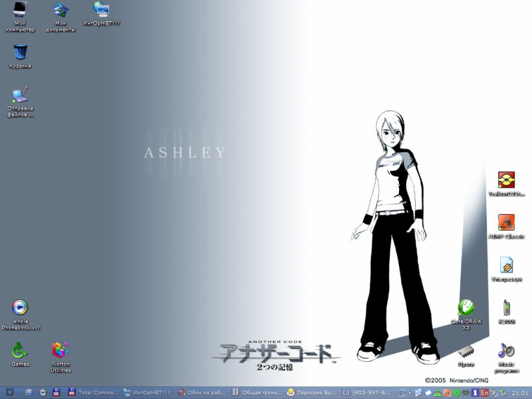Expand hidden tray icons arrow

click(x=410, y=392)
